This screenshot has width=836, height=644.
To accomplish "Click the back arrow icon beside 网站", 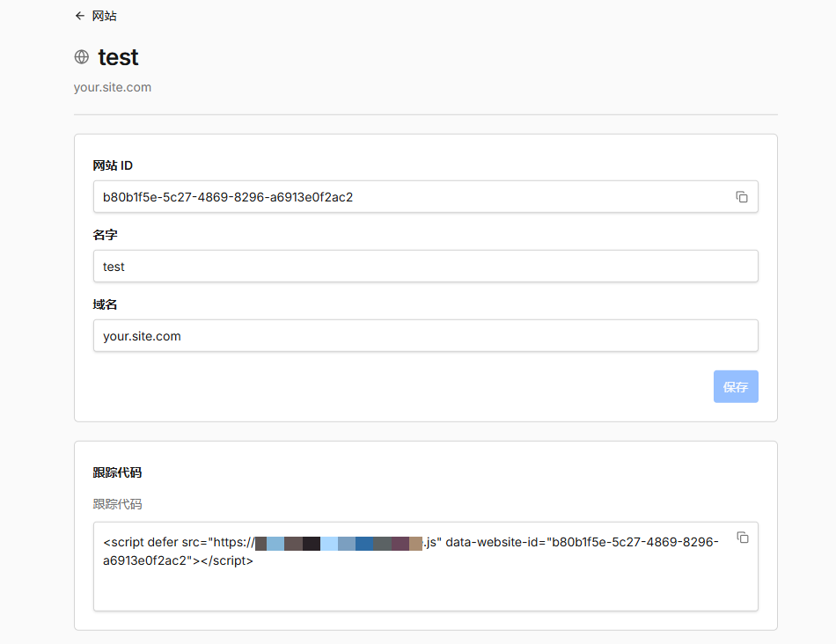I will 80,16.
